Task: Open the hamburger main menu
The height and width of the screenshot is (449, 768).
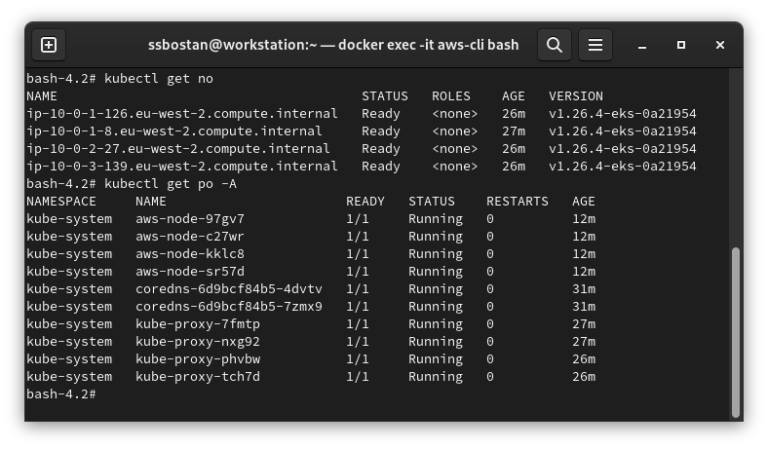Action: [x=595, y=45]
